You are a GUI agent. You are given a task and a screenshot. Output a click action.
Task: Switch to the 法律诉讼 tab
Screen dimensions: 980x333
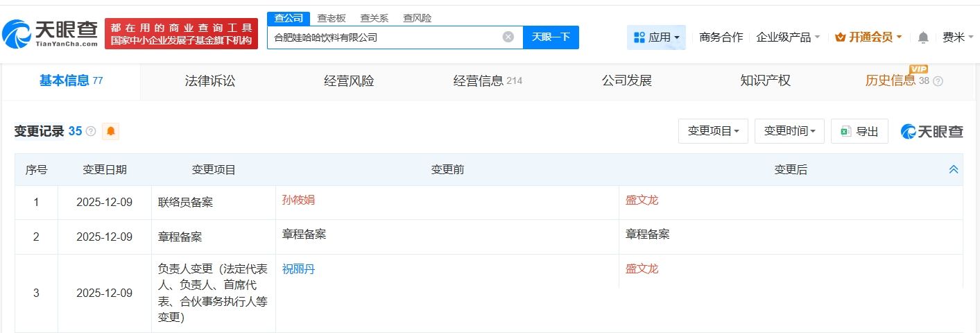pos(210,81)
